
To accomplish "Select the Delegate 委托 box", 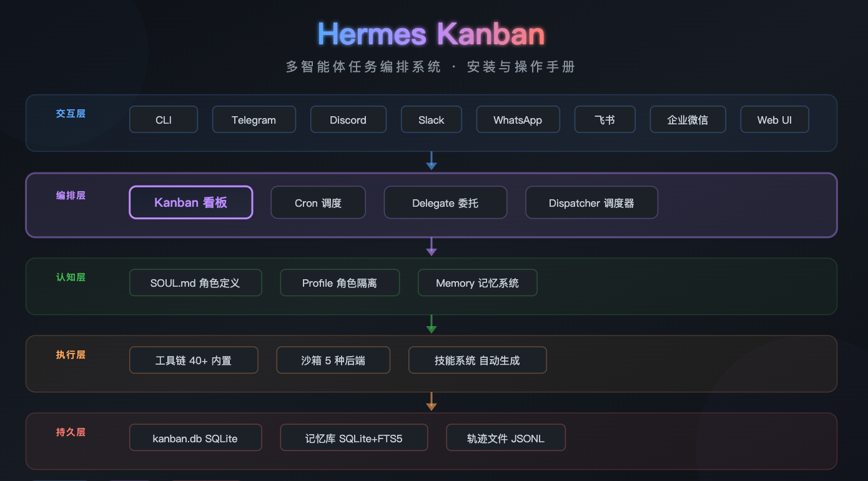I will [445, 202].
